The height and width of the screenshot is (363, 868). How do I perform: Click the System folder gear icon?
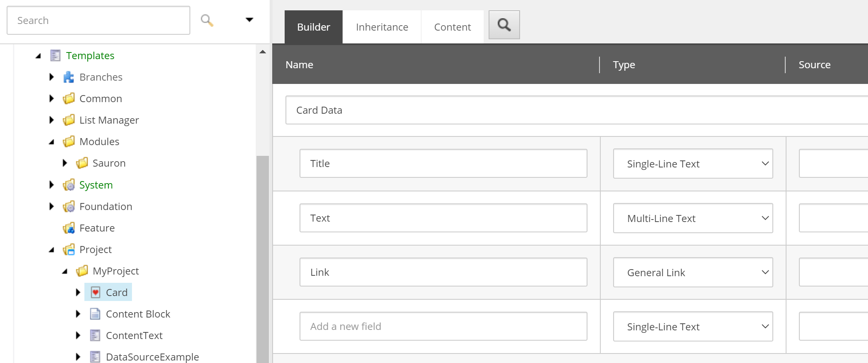tap(69, 185)
